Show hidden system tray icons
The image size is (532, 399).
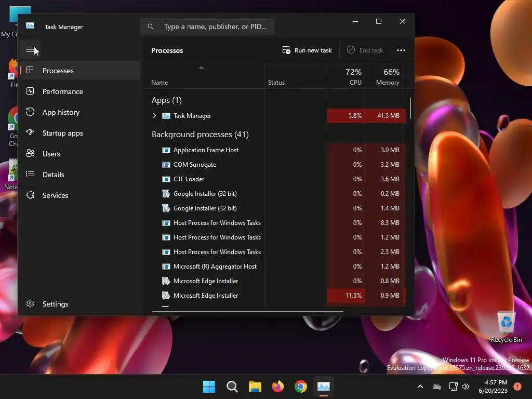[420, 387]
